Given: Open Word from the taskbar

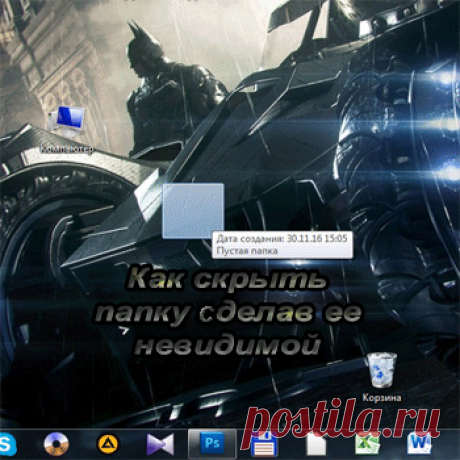Looking at the screenshot, I should 419,444.
